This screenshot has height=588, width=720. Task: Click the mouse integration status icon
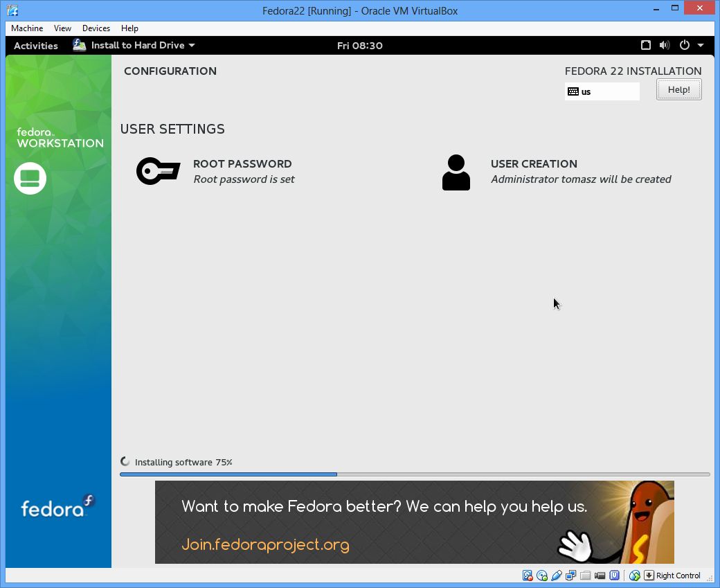635,575
